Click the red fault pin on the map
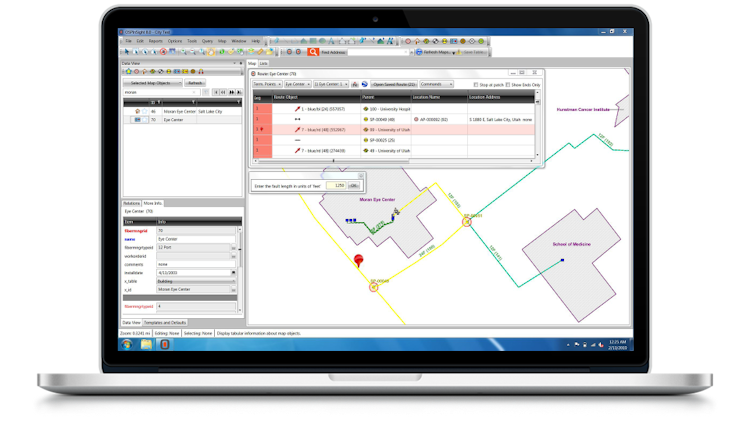750x422 pixels. [x=358, y=260]
